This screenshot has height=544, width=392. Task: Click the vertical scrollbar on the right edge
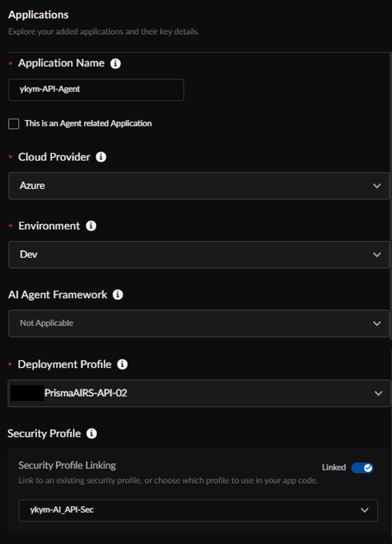pyautogui.click(x=390, y=200)
